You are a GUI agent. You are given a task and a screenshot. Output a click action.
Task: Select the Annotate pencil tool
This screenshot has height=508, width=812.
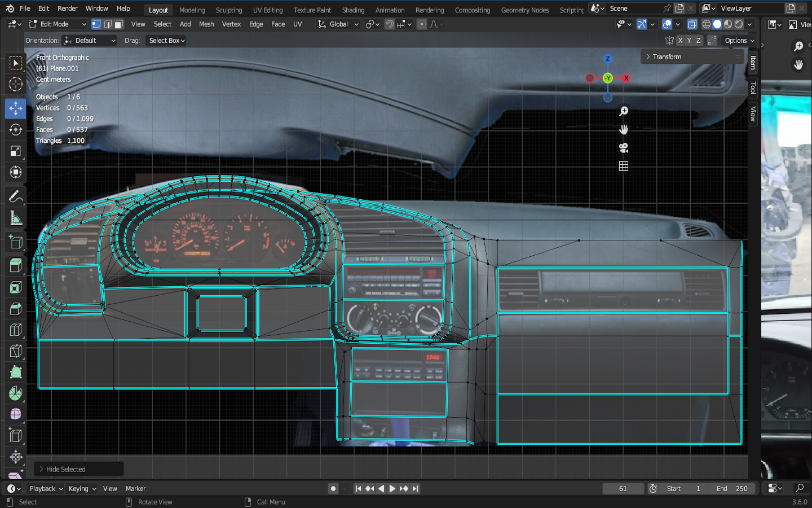[x=15, y=197]
